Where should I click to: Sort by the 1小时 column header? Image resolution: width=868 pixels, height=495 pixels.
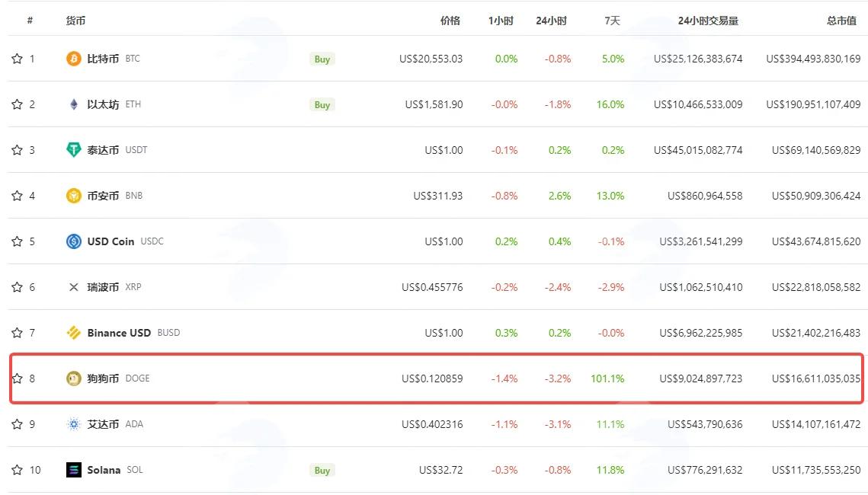[501, 21]
